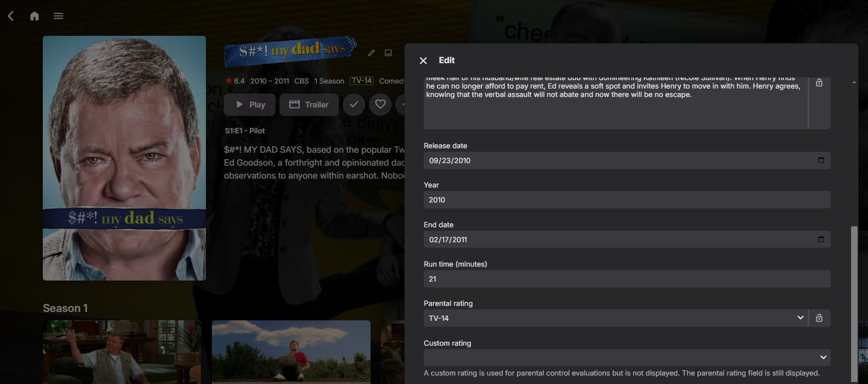The image size is (868, 384).
Task: Click into the Release date field 09/23/2010
Action: pyautogui.click(x=627, y=160)
